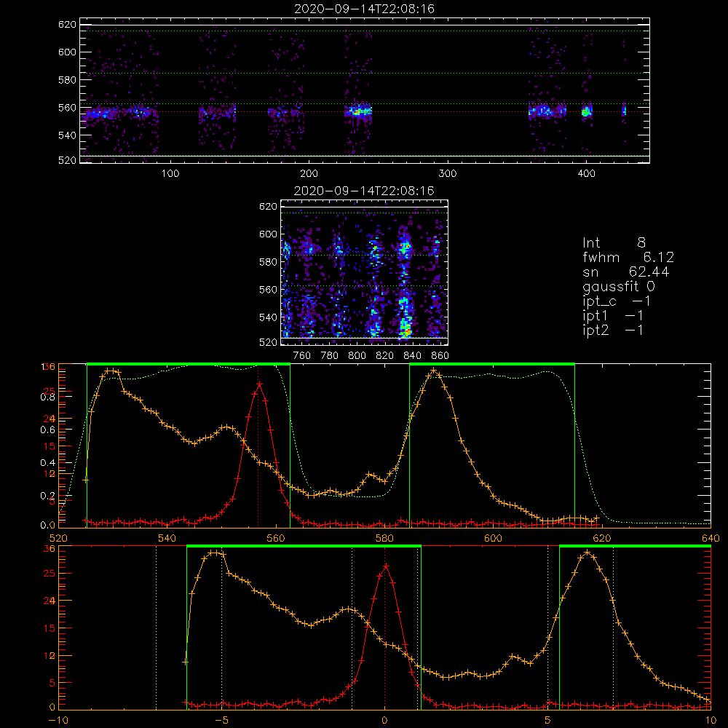
Task: Click the top plot title 2020-09-14T22:08:16
Action: pos(365,9)
